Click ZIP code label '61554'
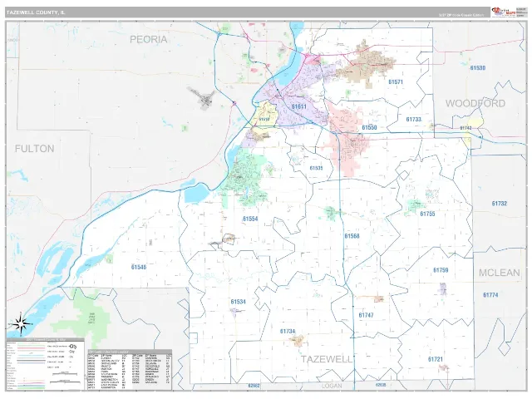This screenshot has width=532, height=399. pos(250,219)
